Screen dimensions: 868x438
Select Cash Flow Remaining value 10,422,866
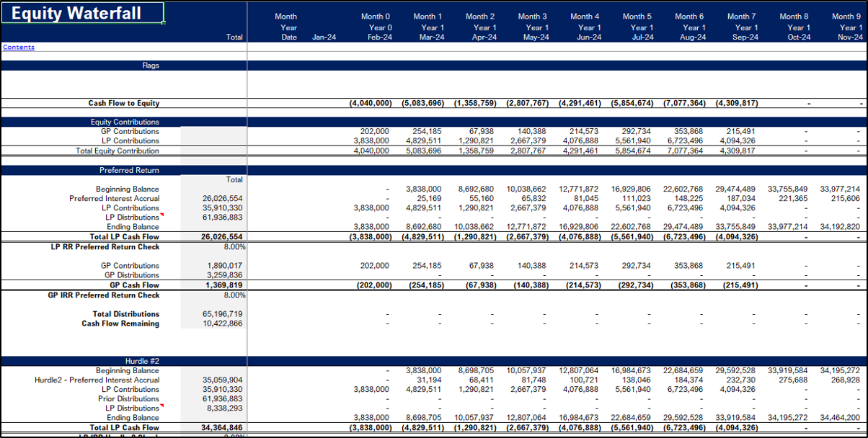222,323
